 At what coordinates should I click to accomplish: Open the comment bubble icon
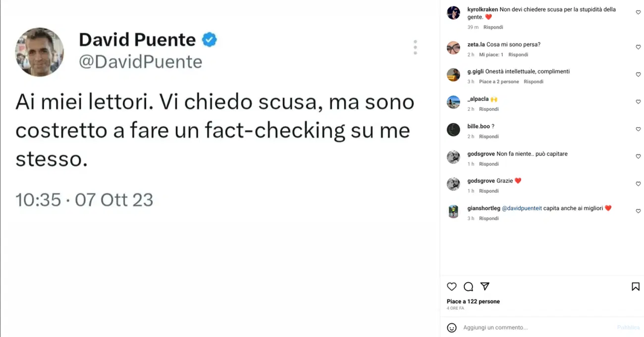click(x=468, y=286)
